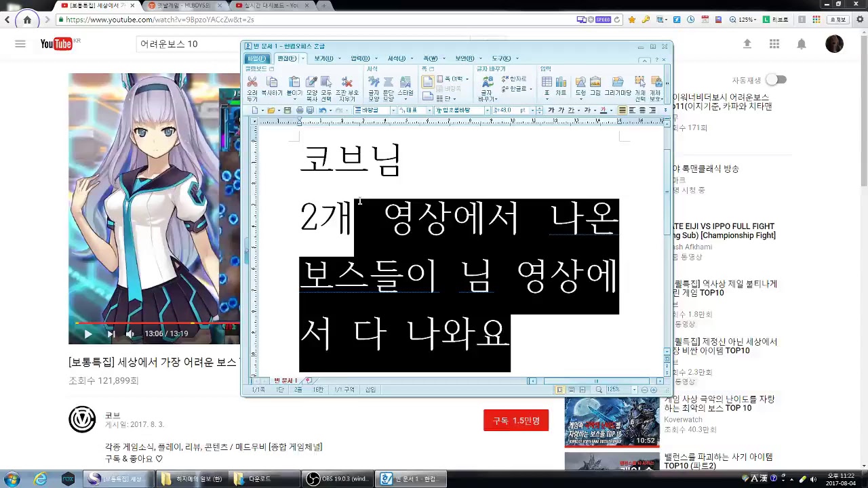Image resolution: width=868 pixels, height=488 pixels.
Task: Insert a chart with the 차트 icon
Action: [x=561, y=87]
